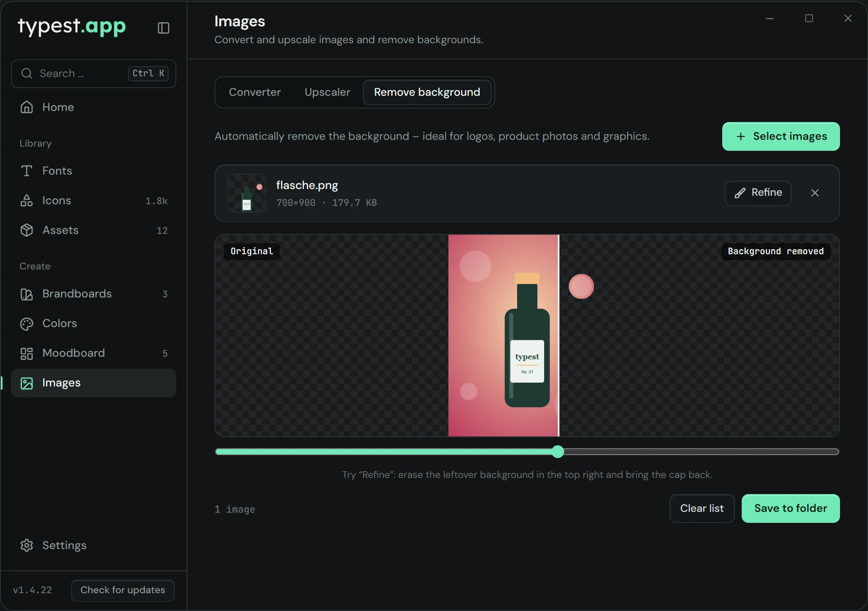868x611 pixels.
Task: Click the Brandboards swatch icon
Action: click(x=27, y=294)
